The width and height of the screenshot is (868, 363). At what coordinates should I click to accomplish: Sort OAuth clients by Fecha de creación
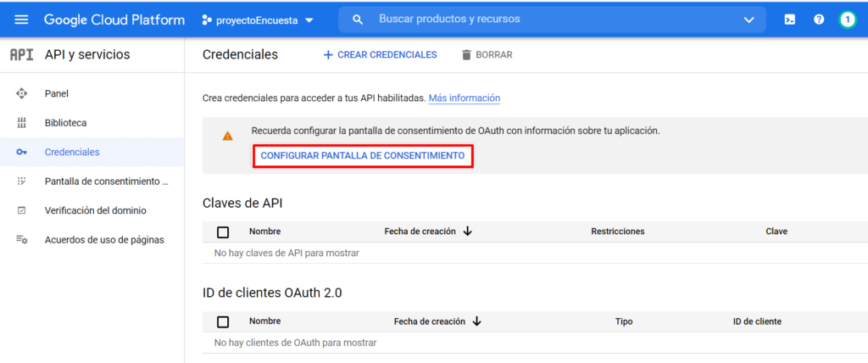coord(429,321)
